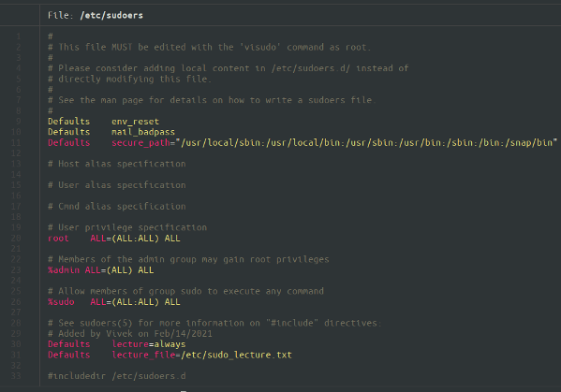Click the mail_badpass Defaults value
The image size is (561, 392).
143,132
